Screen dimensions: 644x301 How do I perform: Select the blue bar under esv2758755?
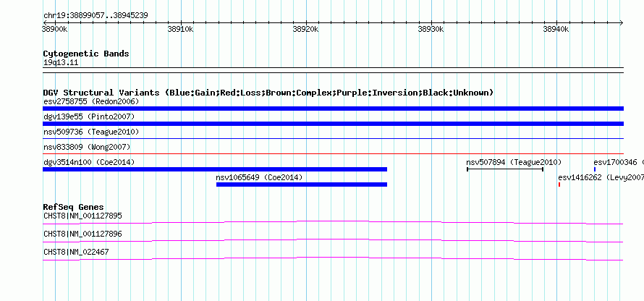click(333, 109)
